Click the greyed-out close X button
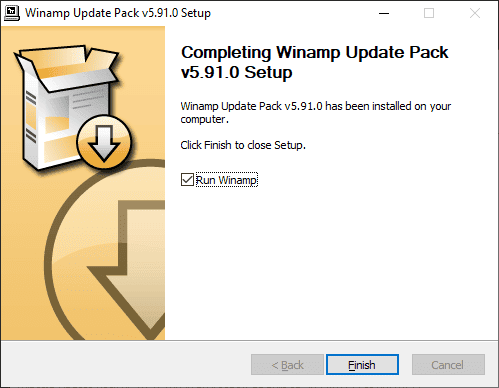 (x=475, y=13)
